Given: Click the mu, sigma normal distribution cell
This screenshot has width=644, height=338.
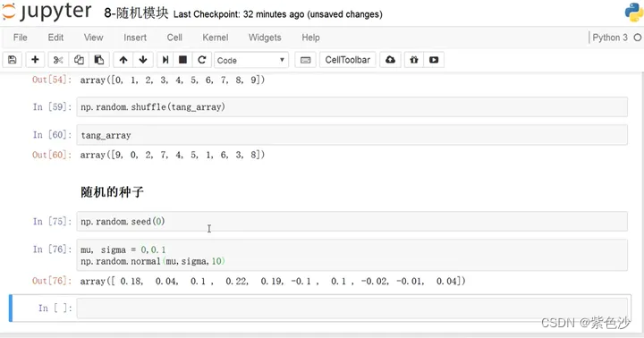Looking at the screenshot, I should point(352,255).
